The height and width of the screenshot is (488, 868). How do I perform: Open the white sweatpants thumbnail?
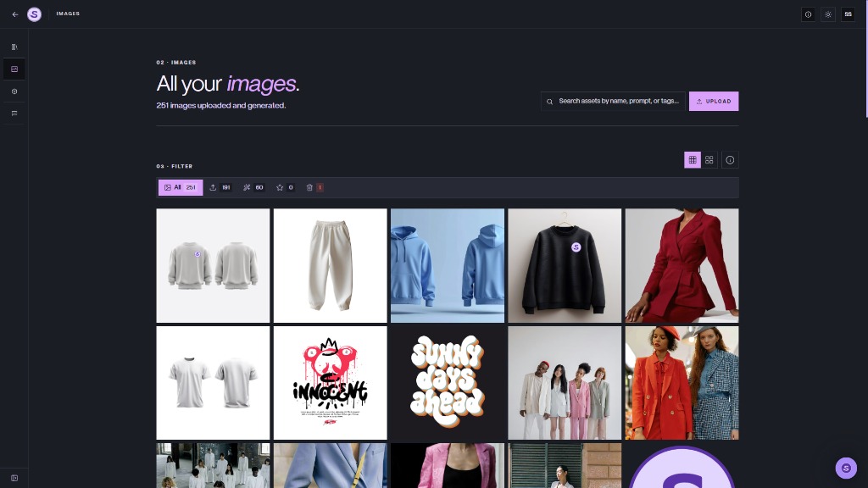point(331,265)
